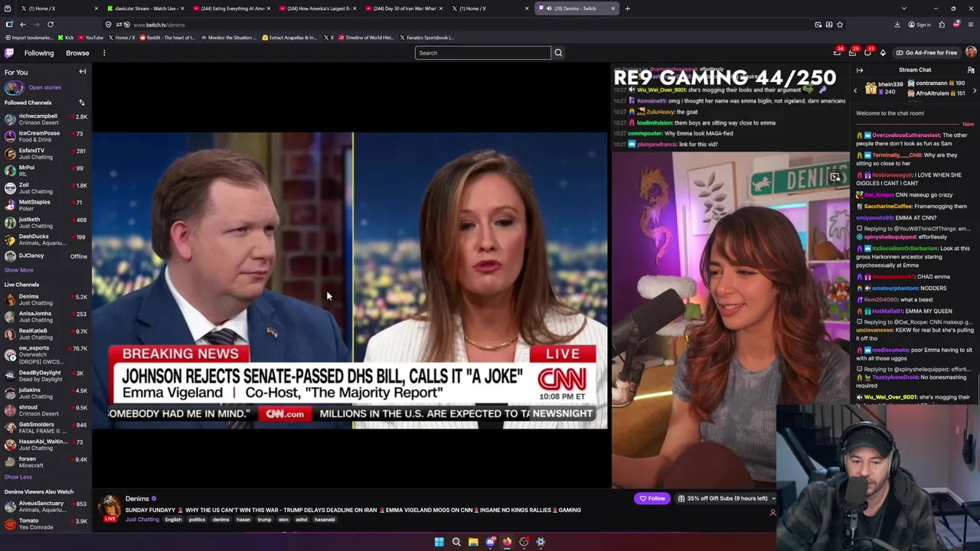This screenshot has height=551, width=980.
Task: Bookmark this page with the star icon
Action: click(x=840, y=24)
